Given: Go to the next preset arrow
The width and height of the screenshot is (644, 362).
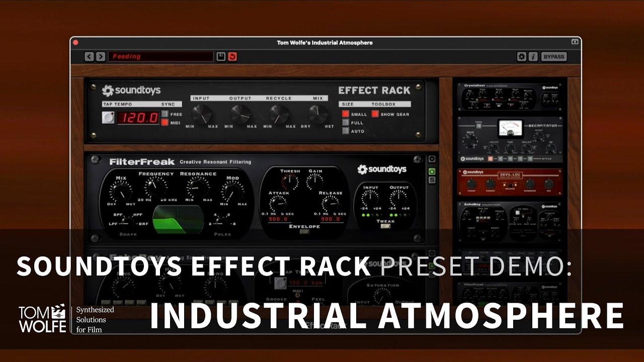Looking at the screenshot, I should [x=101, y=57].
